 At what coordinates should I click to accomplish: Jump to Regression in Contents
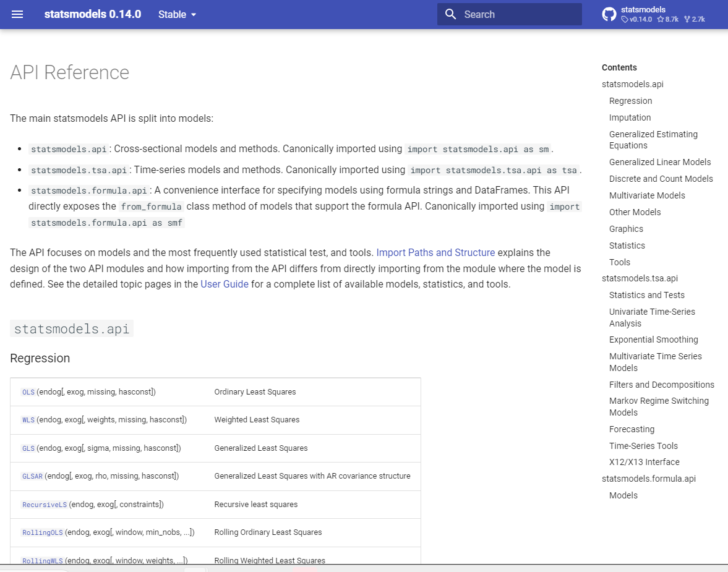pos(630,101)
